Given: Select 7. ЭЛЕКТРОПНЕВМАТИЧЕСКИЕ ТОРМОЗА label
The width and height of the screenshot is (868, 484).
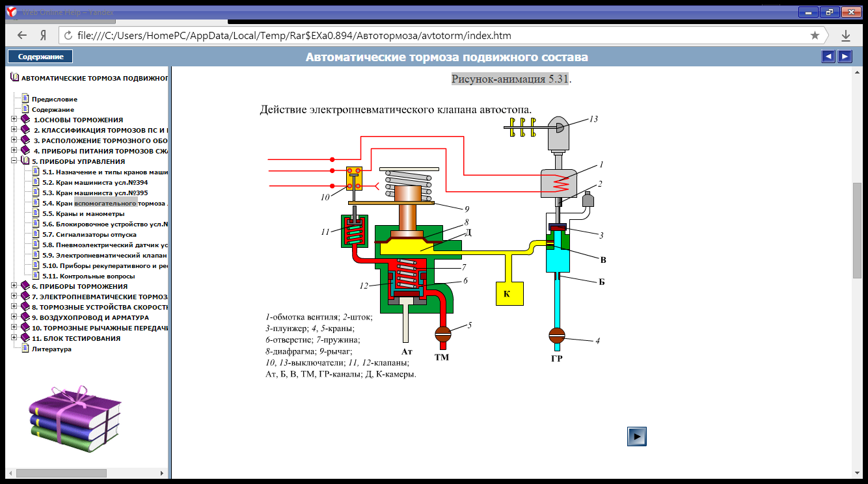Looking at the screenshot, I should coord(100,297).
